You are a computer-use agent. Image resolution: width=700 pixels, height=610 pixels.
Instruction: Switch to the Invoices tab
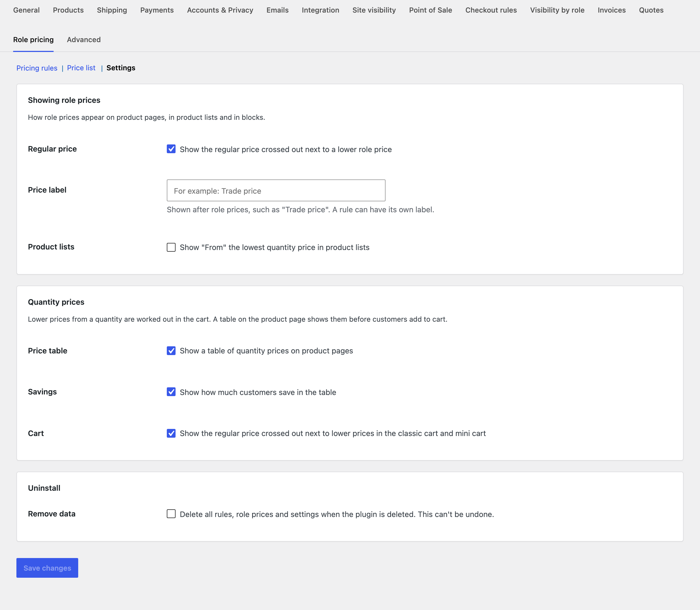pos(611,10)
